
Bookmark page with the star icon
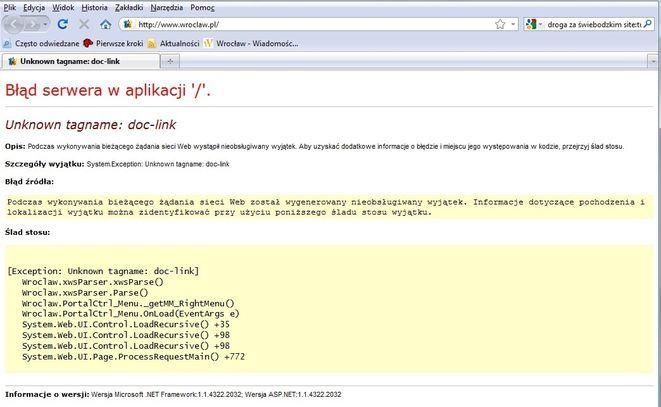click(x=500, y=24)
